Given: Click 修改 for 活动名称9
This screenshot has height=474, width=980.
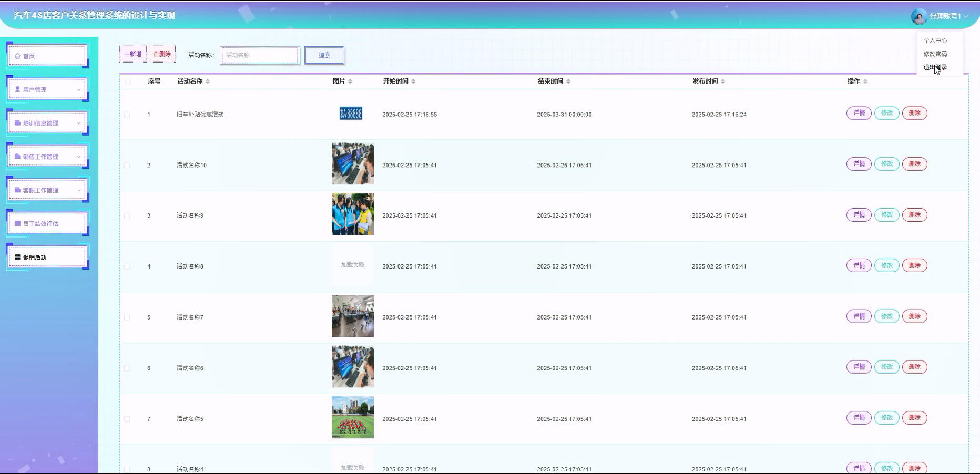Looking at the screenshot, I should pyautogui.click(x=887, y=215).
